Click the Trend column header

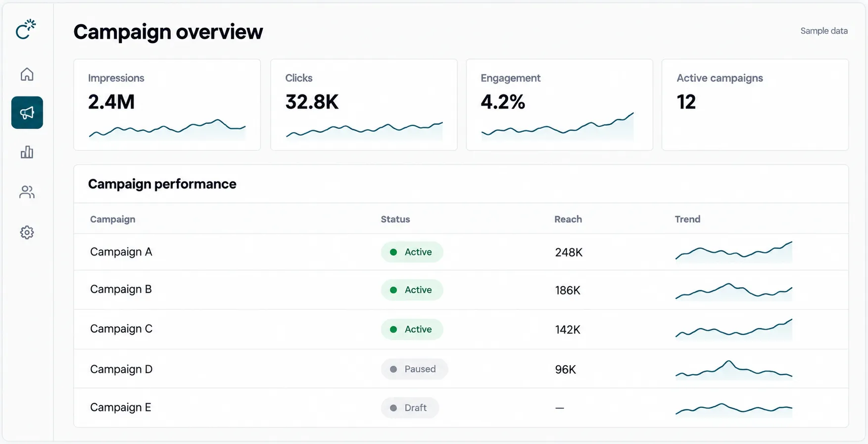click(687, 219)
